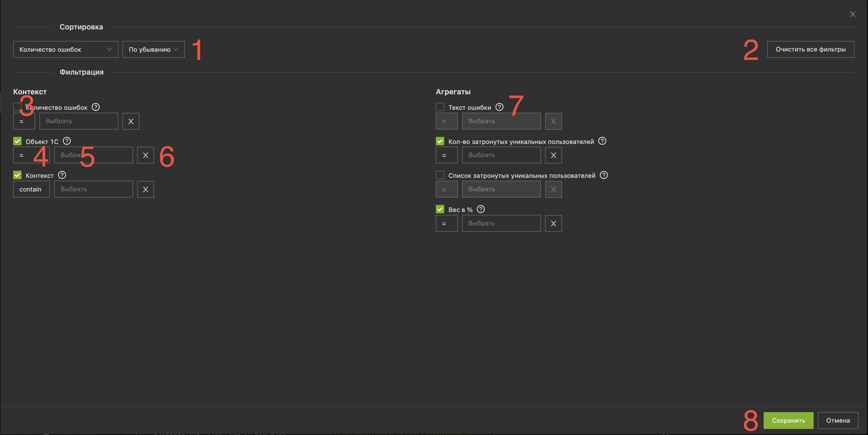Viewport: 868px width, 435px height.
Task: Show help for Список затронутых уникальных пользователей
Action: [604, 175]
